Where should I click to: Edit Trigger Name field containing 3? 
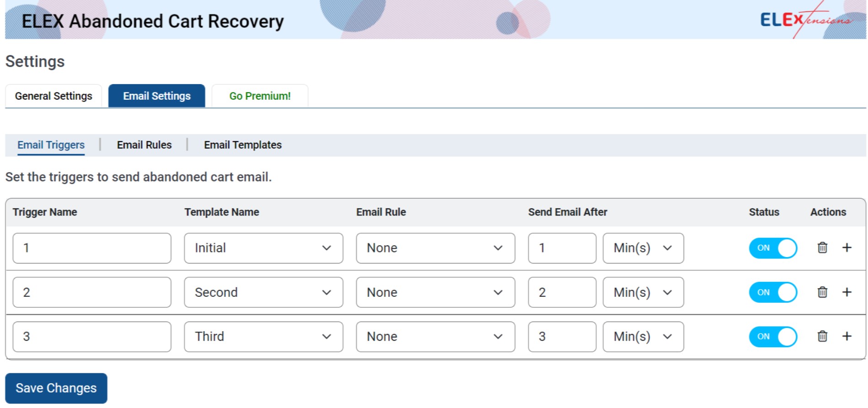tap(92, 337)
